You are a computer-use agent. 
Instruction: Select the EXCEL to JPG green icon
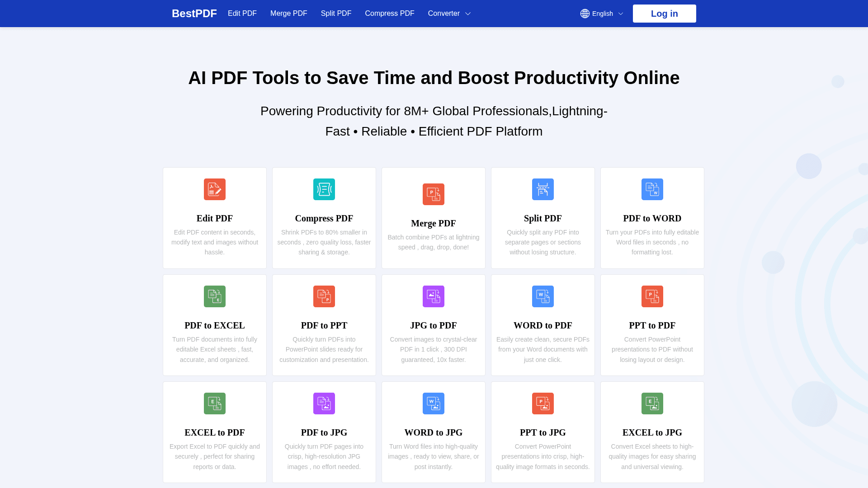[652, 404]
